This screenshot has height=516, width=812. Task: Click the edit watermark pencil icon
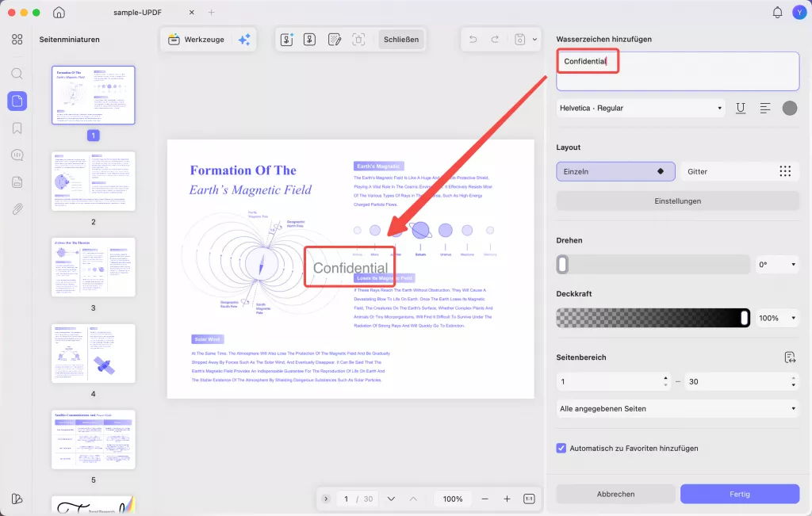click(x=335, y=40)
